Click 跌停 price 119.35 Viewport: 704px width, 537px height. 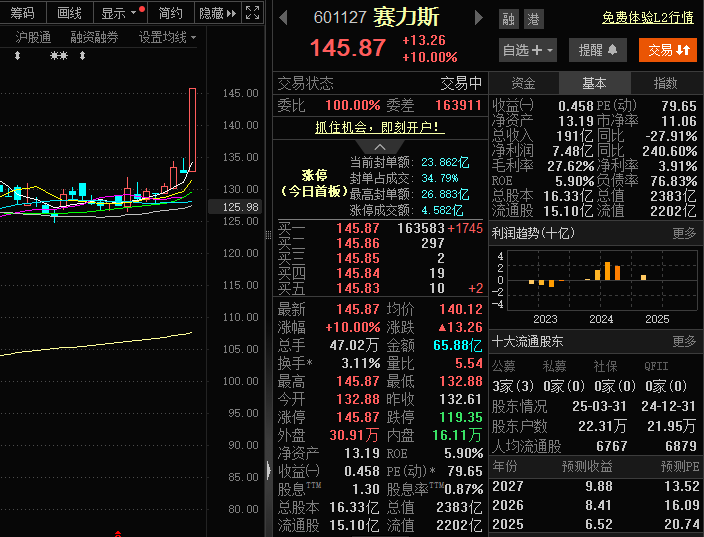click(461, 417)
